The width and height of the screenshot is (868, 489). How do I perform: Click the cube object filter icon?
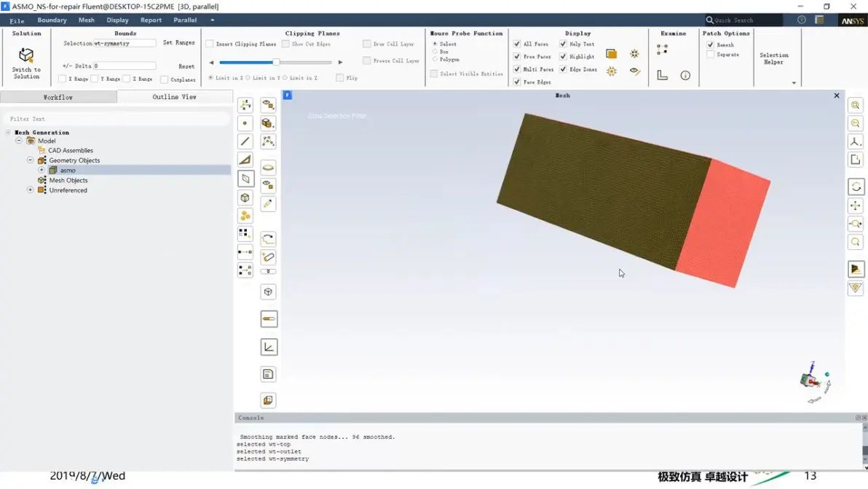point(245,197)
